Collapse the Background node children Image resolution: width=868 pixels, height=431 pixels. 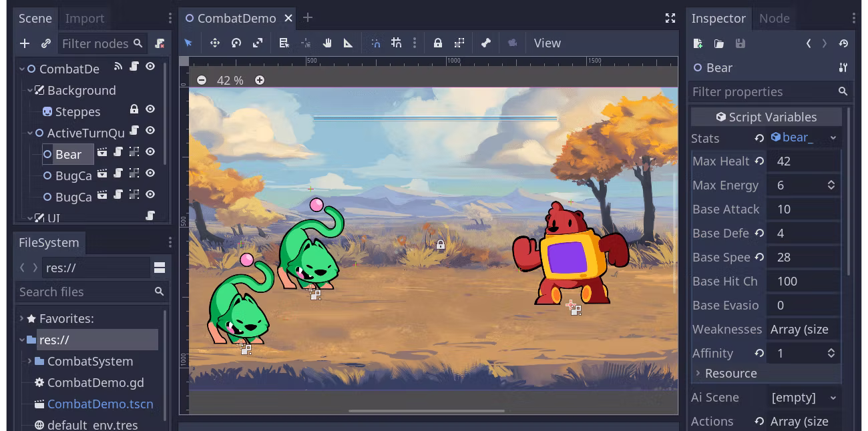pos(30,90)
